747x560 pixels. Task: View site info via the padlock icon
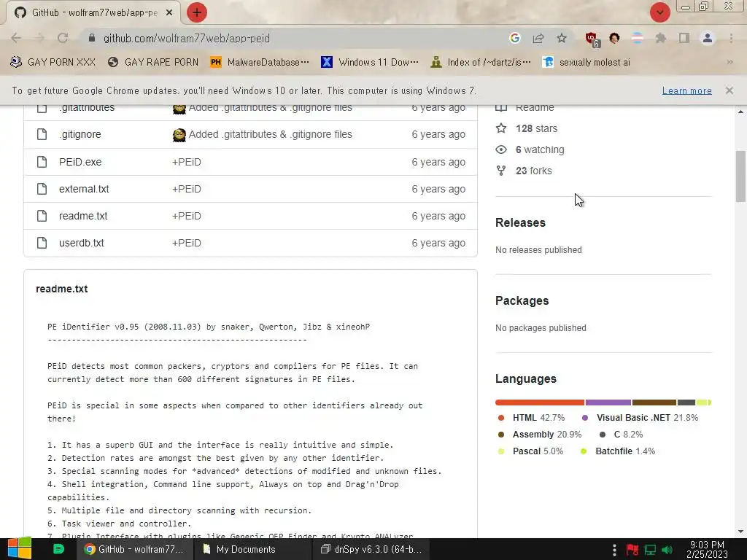[x=92, y=38]
